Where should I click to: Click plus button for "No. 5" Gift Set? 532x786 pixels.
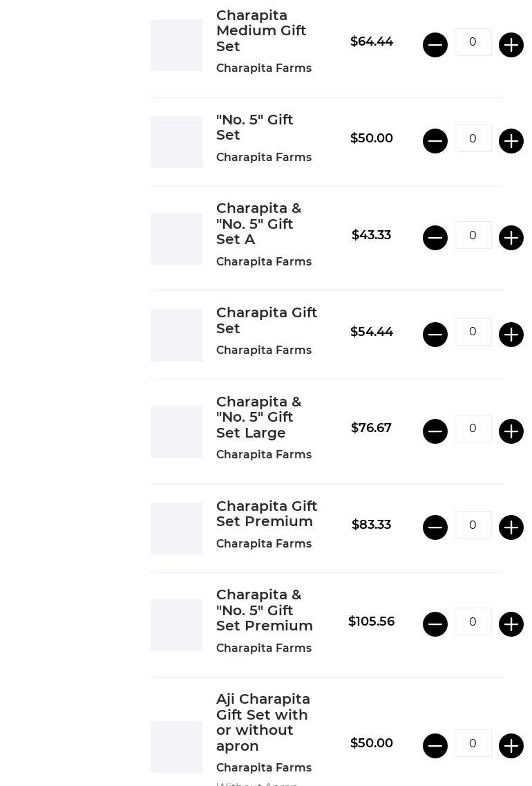point(511,141)
